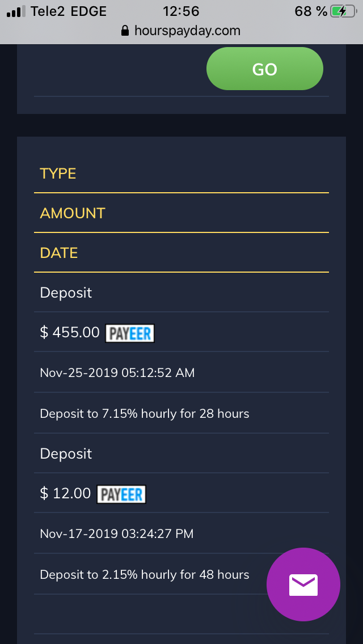The image size is (363, 644).
Task: Tap the $ 455.00 amount
Action: point(70,332)
